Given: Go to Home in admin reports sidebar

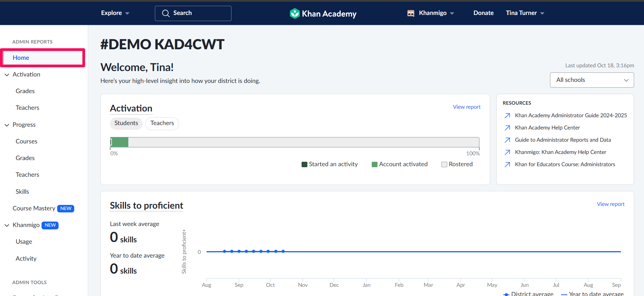Looking at the screenshot, I should point(43,58).
